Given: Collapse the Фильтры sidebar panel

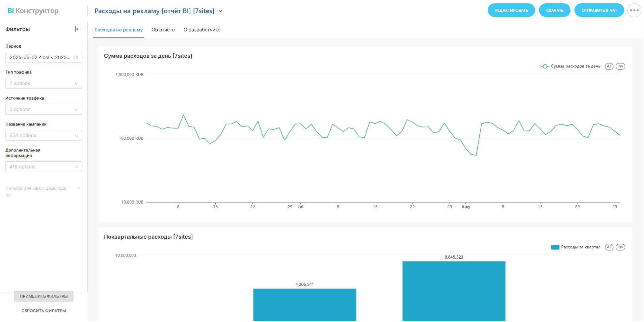Looking at the screenshot, I should 78,29.
